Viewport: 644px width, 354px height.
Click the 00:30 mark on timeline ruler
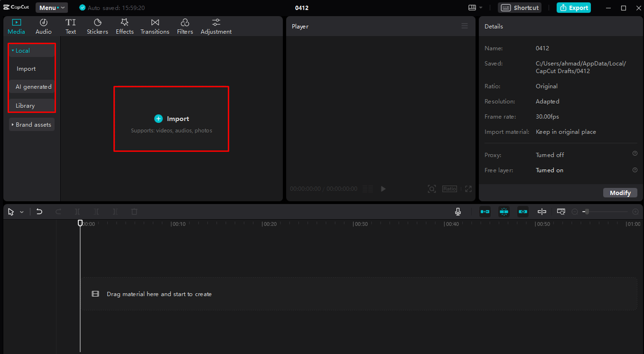tap(360, 224)
